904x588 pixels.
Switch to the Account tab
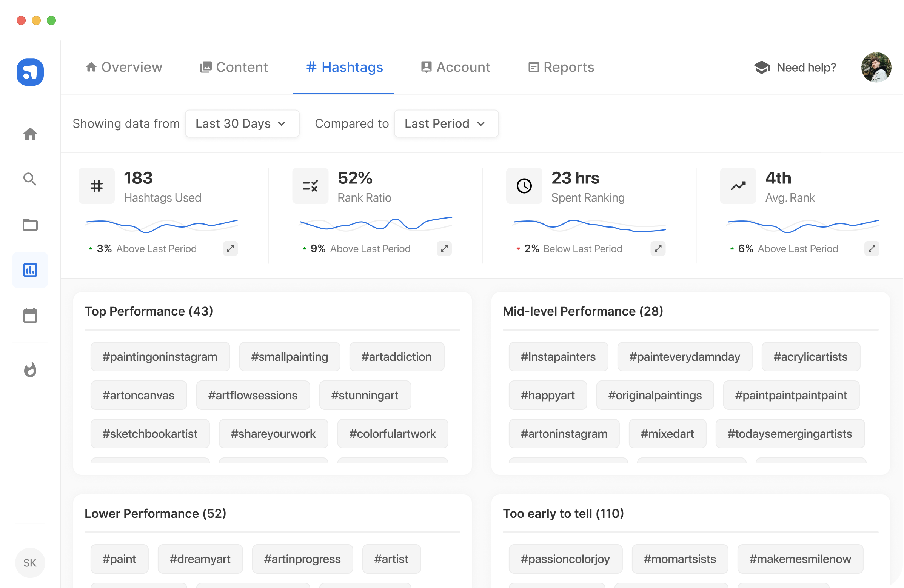[456, 67]
